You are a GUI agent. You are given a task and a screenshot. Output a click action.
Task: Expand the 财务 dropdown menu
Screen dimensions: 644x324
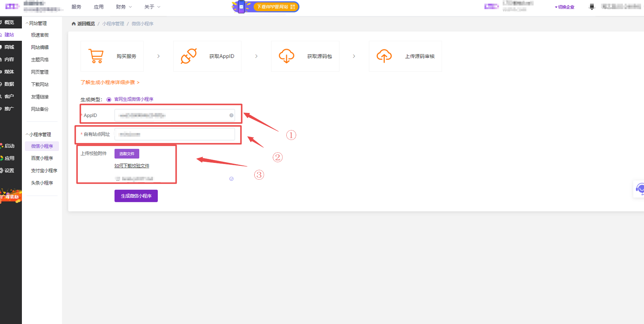123,7
